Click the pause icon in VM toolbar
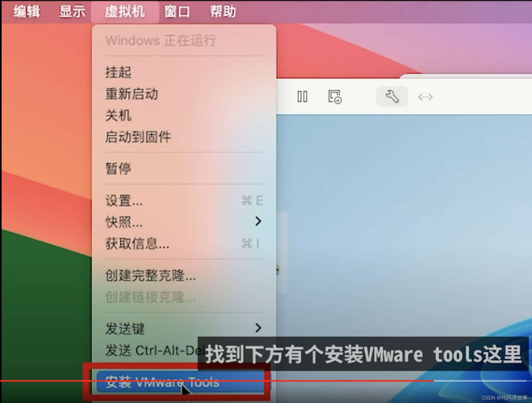 pos(302,96)
